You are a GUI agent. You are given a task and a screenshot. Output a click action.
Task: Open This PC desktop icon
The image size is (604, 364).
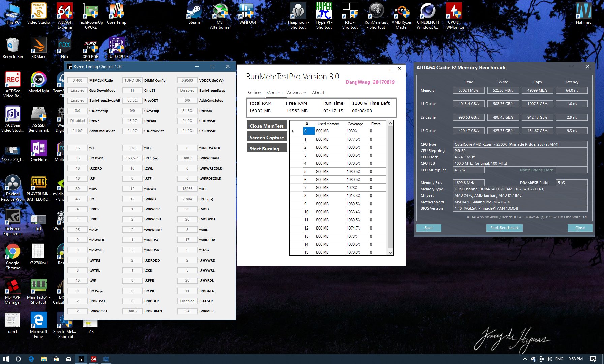(x=13, y=13)
